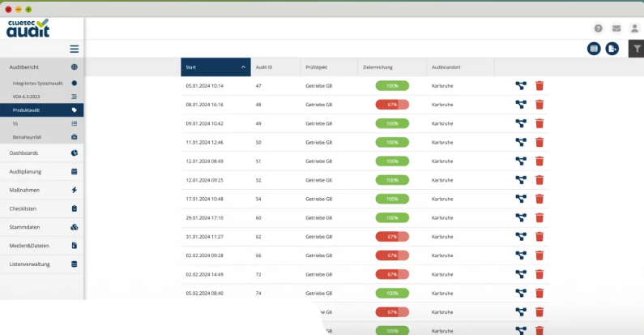Select row with start 29.01.2024 17:10
Viewport: 644px width, 335px height.
(x=365, y=218)
